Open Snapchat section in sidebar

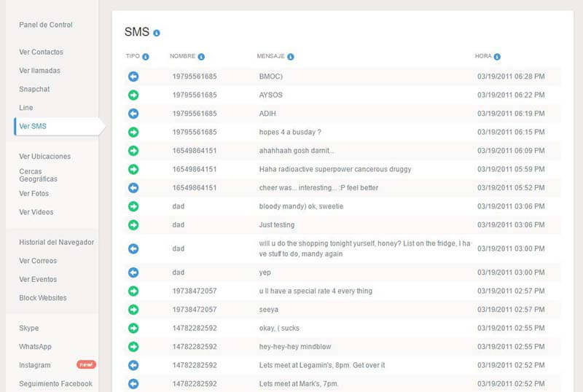[x=34, y=90]
